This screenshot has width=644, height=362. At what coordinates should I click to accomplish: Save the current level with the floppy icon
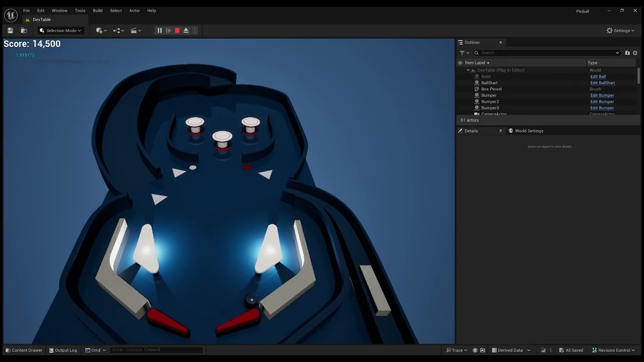click(10, 31)
